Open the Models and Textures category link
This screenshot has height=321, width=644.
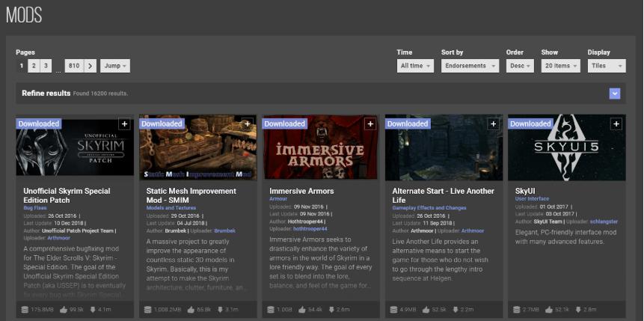pos(171,208)
